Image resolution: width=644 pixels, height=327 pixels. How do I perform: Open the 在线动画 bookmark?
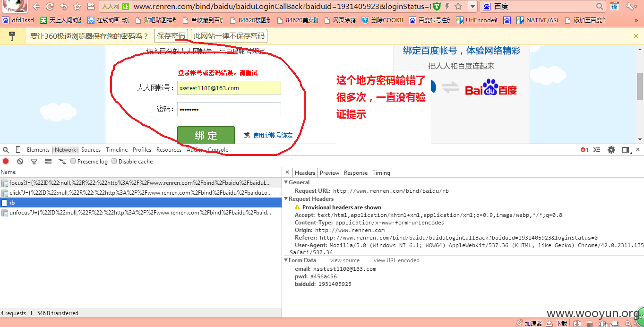click(x=108, y=20)
